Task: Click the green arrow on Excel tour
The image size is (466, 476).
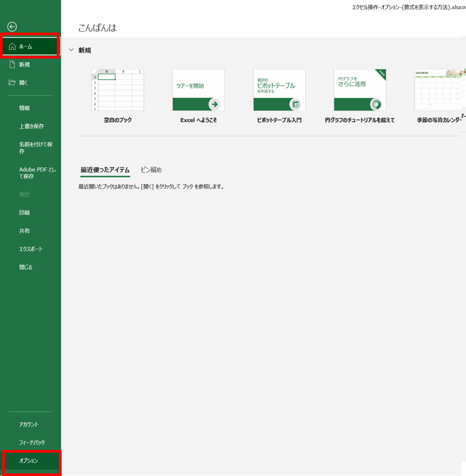Action: pyautogui.click(x=214, y=104)
